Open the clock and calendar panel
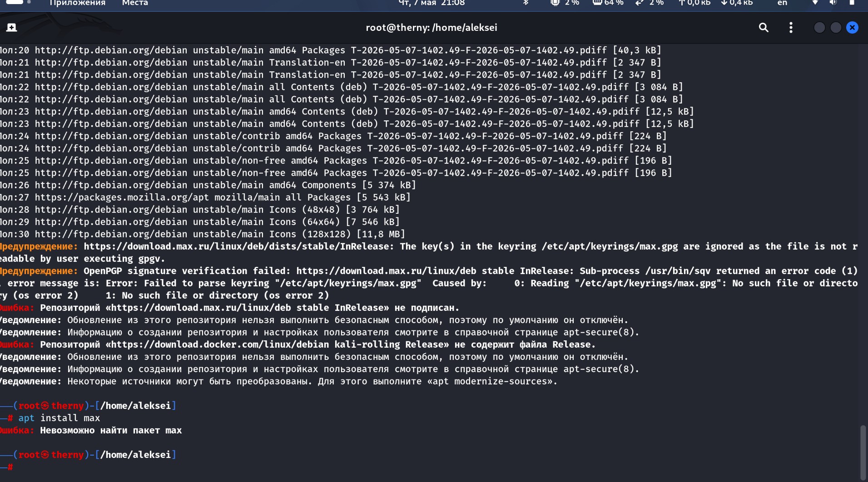868x482 pixels. pyautogui.click(x=432, y=3)
